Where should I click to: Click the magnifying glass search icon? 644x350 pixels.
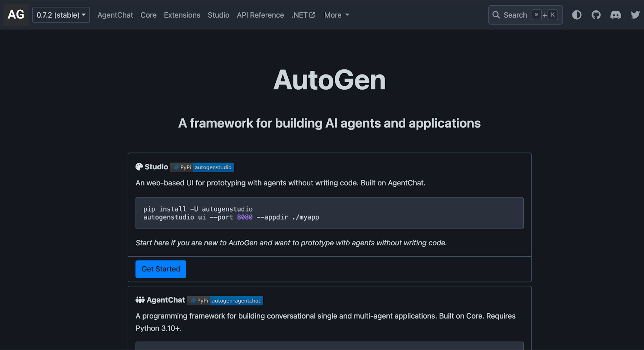click(x=496, y=15)
